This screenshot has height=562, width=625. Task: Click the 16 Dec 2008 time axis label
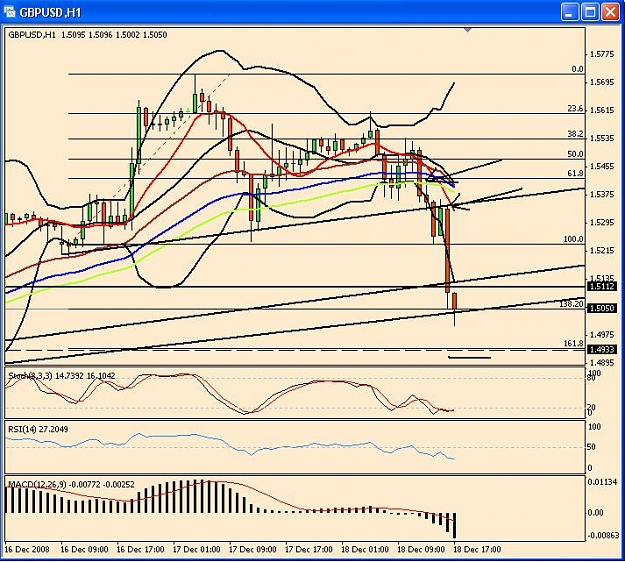[27, 549]
